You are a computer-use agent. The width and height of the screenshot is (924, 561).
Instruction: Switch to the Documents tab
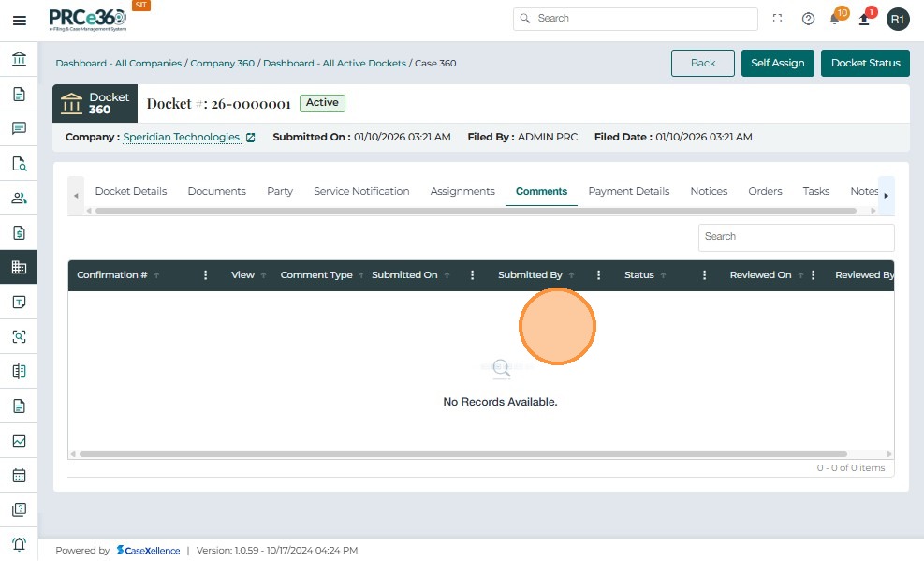click(x=217, y=191)
